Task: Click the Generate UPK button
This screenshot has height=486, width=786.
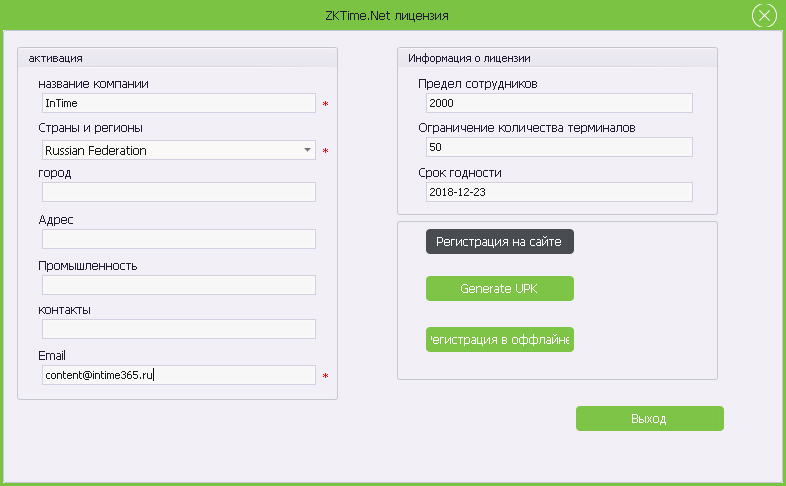Action: 500,289
